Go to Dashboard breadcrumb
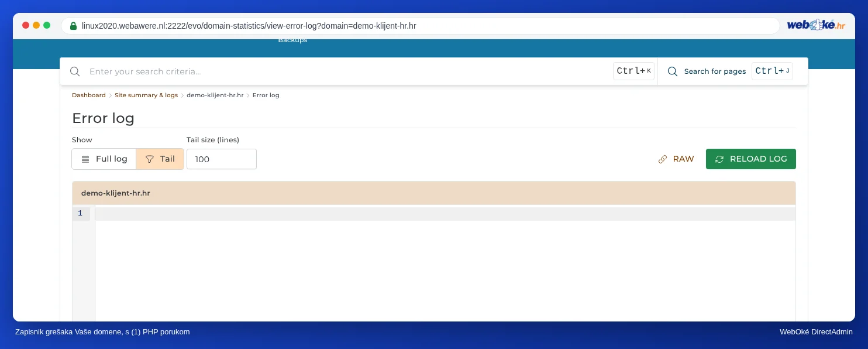Image resolution: width=868 pixels, height=349 pixels. tap(89, 95)
